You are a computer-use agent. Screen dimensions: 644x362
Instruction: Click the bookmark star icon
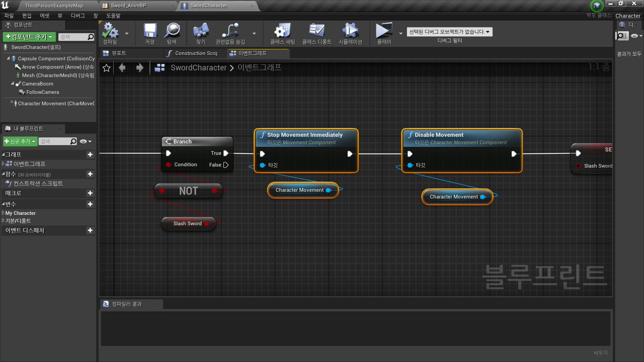(107, 68)
